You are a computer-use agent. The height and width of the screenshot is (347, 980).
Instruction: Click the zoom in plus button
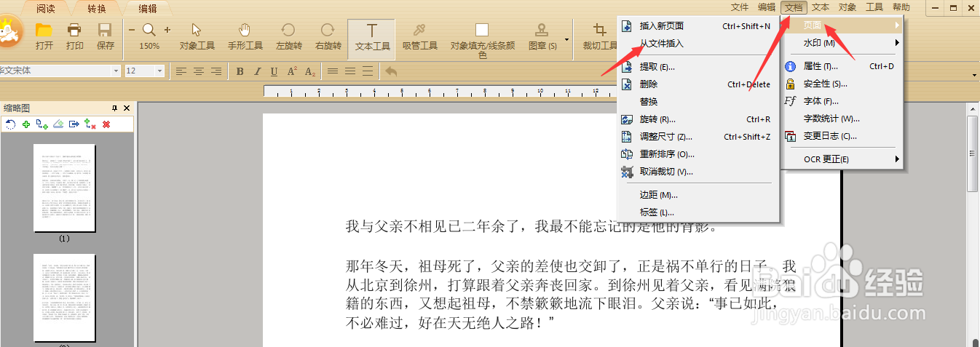[x=167, y=30]
